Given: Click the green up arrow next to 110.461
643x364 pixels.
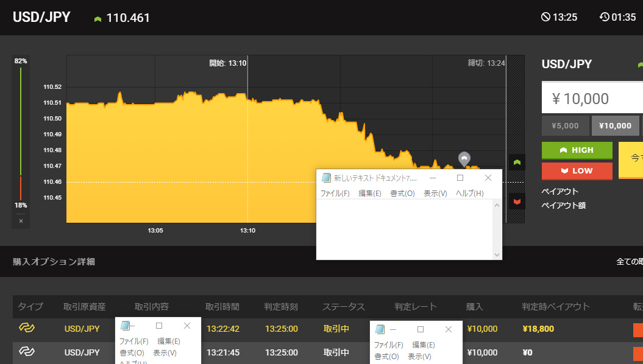Looking at the screenshot, I should click(98, 19).
